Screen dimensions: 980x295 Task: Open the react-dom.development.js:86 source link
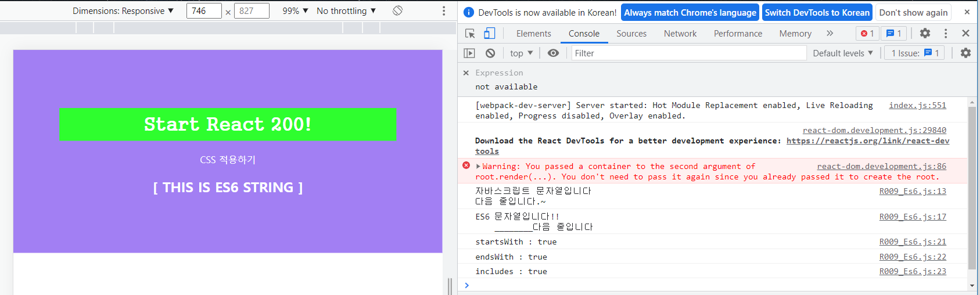point(881,166)
